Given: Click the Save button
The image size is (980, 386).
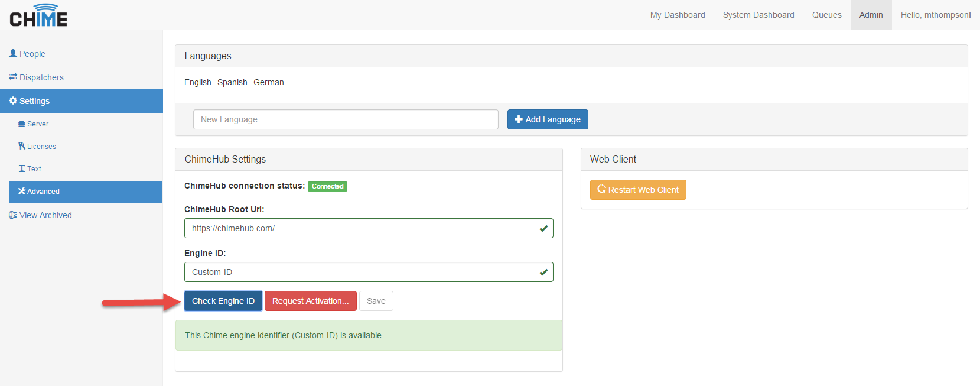Looking at the screenshot, I should 376,301.
